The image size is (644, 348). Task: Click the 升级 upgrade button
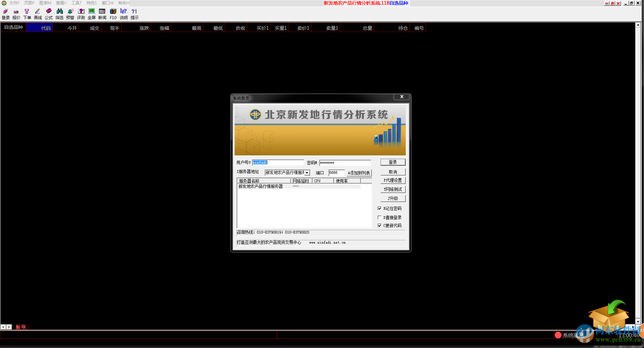click(x=393, y=198)
